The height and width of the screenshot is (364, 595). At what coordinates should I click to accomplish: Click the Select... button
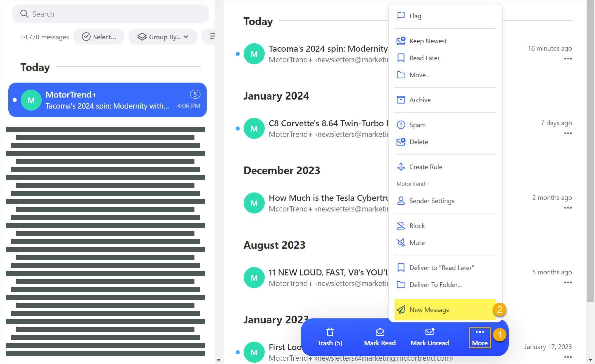[99, 37]
